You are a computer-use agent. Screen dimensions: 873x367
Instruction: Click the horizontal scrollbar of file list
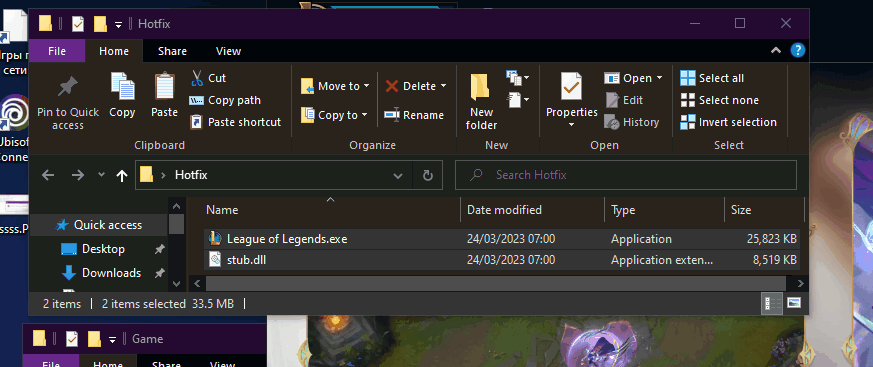point(496,283)
